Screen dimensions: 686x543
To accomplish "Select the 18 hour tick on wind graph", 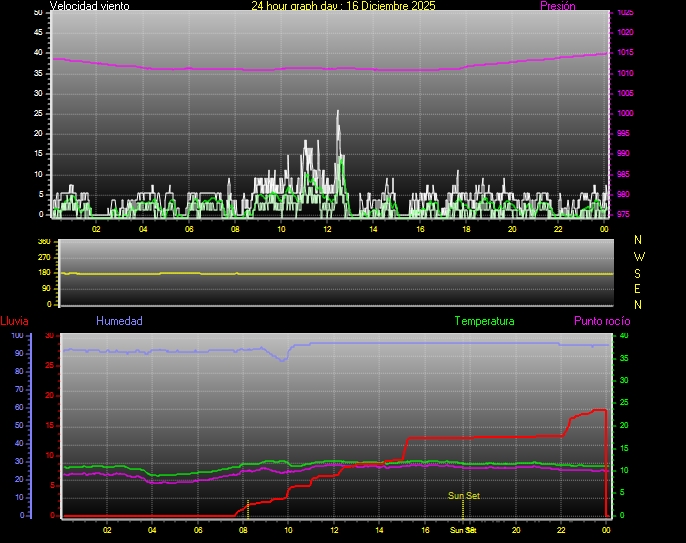I will (x=466, y=229).
